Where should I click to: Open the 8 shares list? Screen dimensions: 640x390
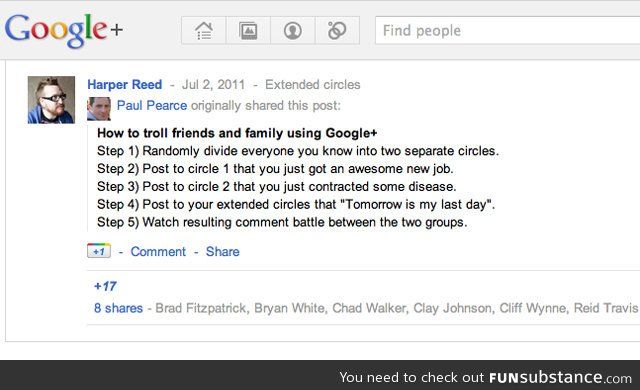click(x=118, y=308)
